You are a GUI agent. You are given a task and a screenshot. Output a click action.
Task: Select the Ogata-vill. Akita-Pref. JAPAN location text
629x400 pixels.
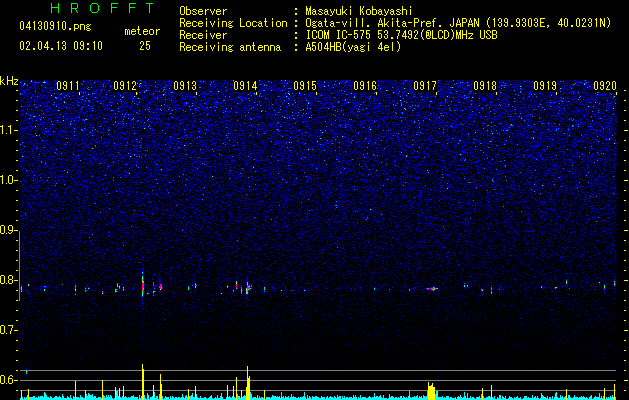pyautogui.click(x=458, y=23)
